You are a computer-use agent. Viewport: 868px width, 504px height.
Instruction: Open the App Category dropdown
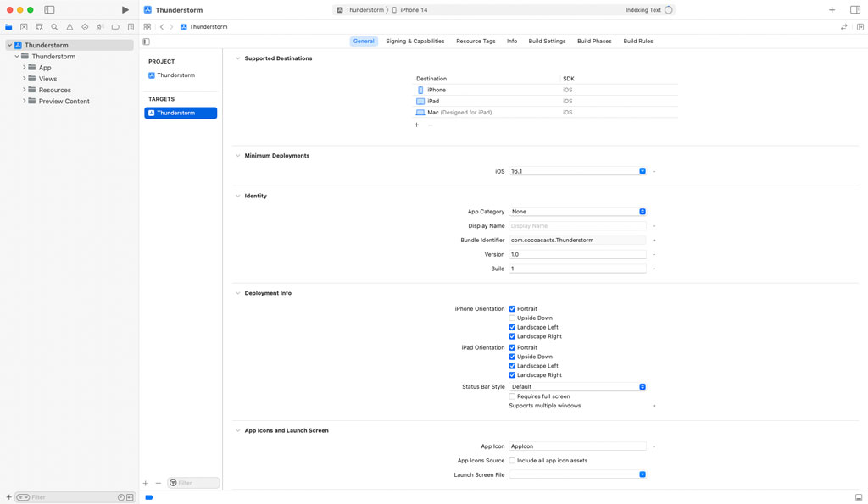pyautogui.click(x=577, y=212)
